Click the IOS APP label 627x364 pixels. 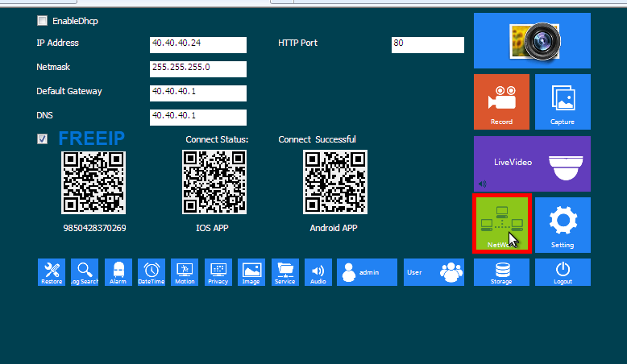click(x=212, y=228)
